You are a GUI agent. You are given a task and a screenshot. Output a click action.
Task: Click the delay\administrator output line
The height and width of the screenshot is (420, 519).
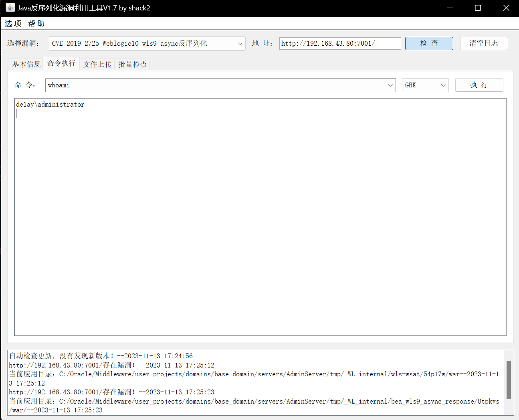coord(50,104)
